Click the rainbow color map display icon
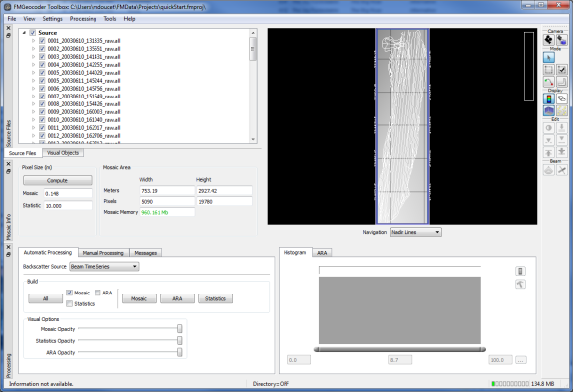 tap(548, 98)
